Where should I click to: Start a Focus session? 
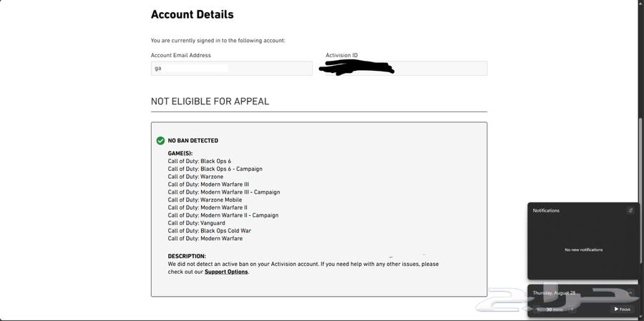pos(623,309)
